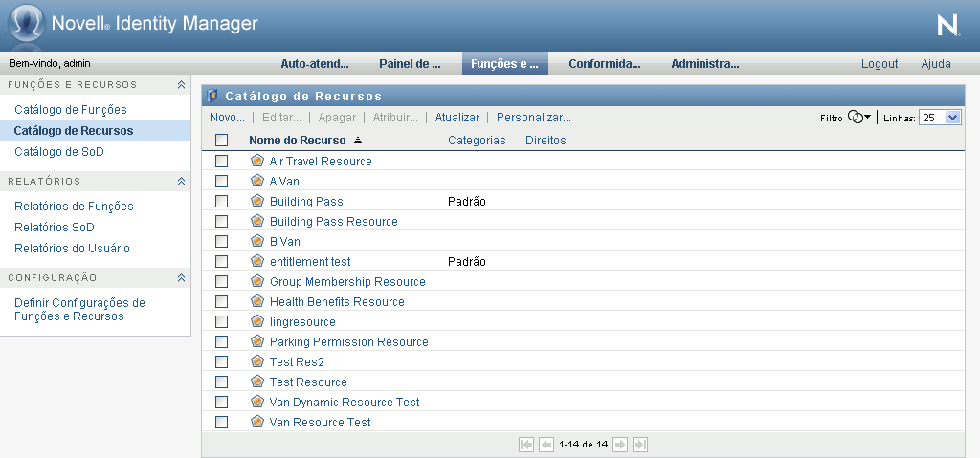Click the Van Dynamic Resource Test icon
This screenshot has height=458, width=980.
point(256,401)
